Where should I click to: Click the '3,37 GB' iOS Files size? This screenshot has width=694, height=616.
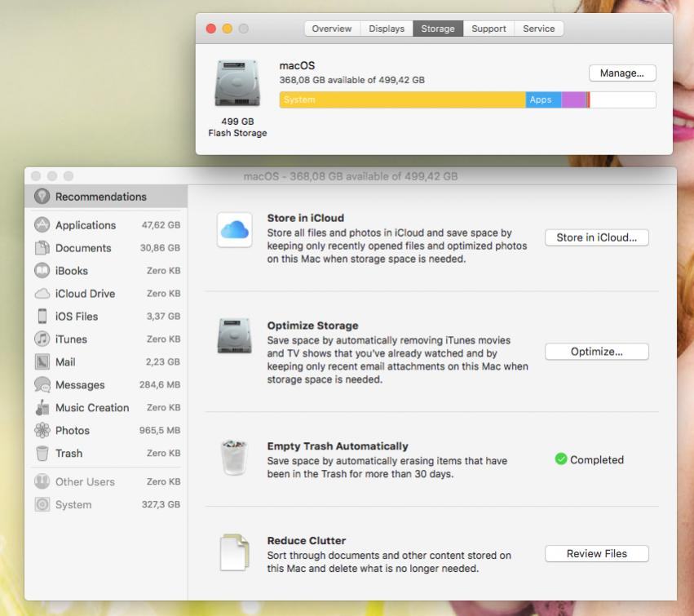163,317
